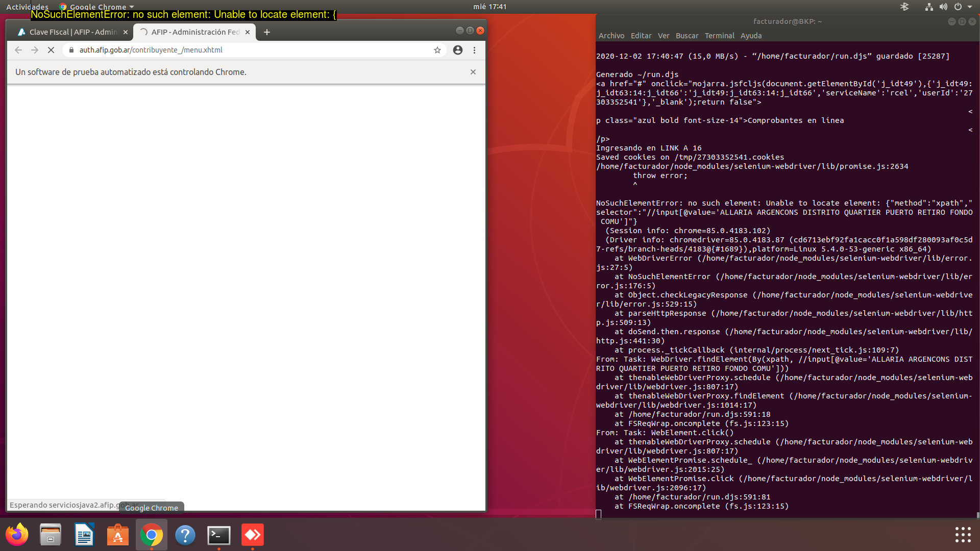Launch Firefox from the dock
The height and width of the screenshot is (551, 980).
click(x=17, y=535)
